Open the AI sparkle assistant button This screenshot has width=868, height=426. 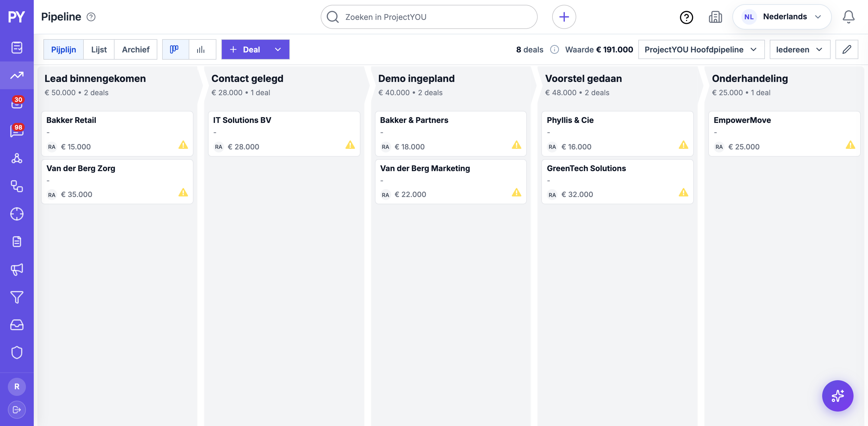(837, 396)
